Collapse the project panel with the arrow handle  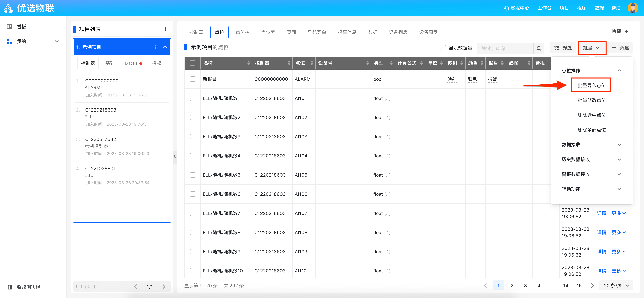tap(175, 157)
